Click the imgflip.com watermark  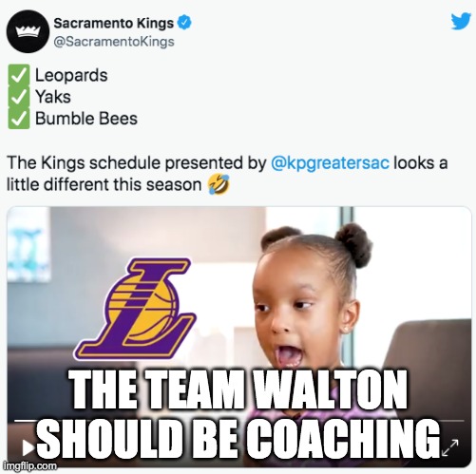coord(29,466)
